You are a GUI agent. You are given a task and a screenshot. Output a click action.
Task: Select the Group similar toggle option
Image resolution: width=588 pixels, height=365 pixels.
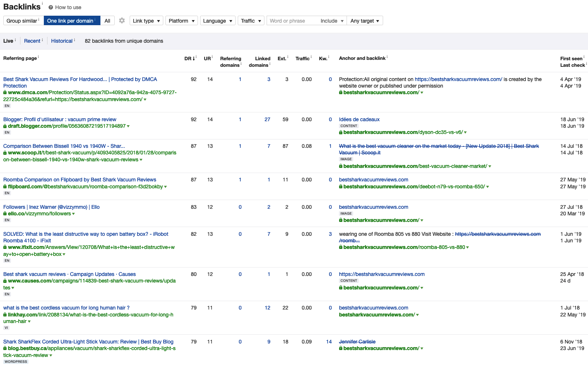click(23, 21)
